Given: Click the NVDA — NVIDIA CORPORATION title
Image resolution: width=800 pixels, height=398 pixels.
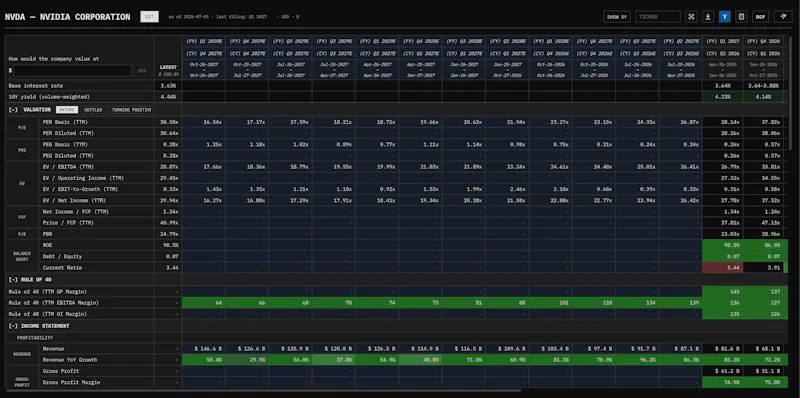Looking at the screenshot, I should [67, 17].
